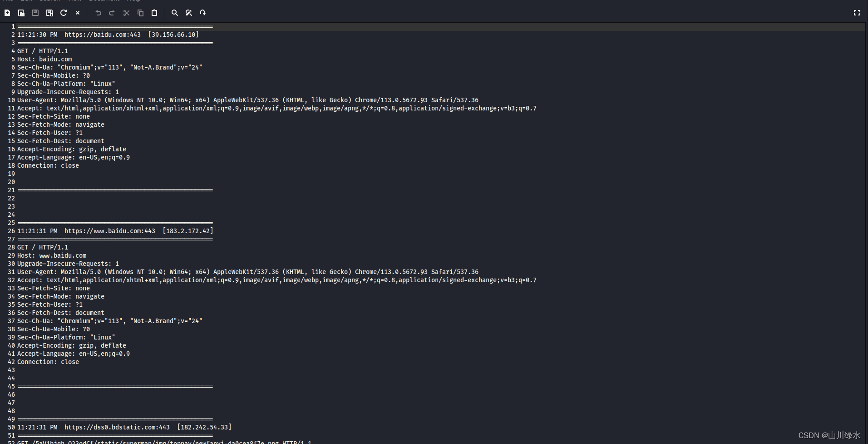Toggle fullscreen mode icon

(x=857, y=13)
